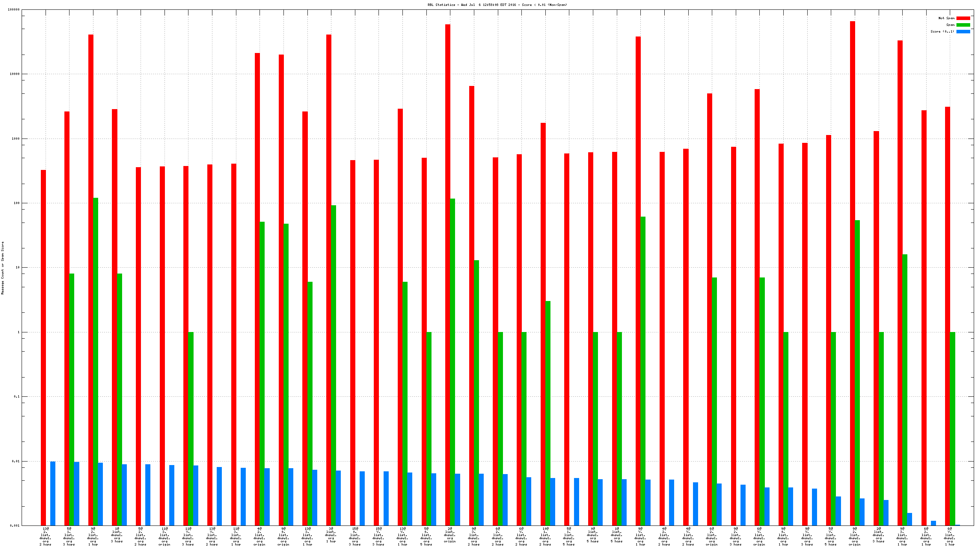This screenshot has height=551, width=980.
Task: Click the '15@ 0. list.dnswl.org 3 hops' x-axis label
Action: pos(355,536)
